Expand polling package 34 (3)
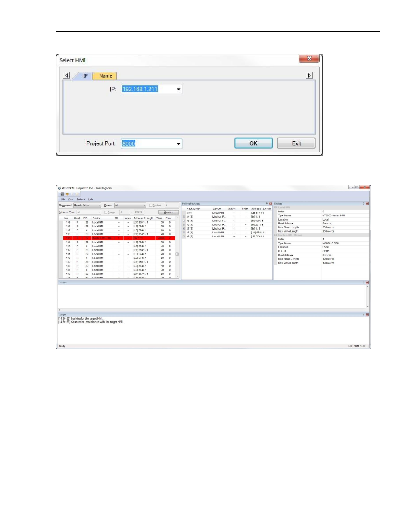 [x=184, y=217]
